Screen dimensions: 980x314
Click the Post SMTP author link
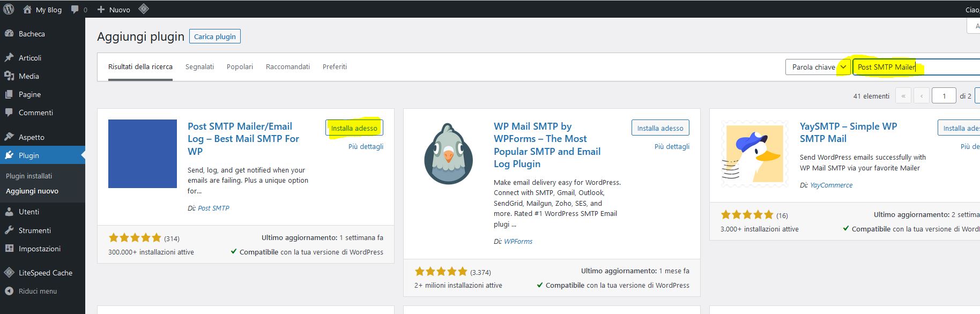[x=213, y=208]
